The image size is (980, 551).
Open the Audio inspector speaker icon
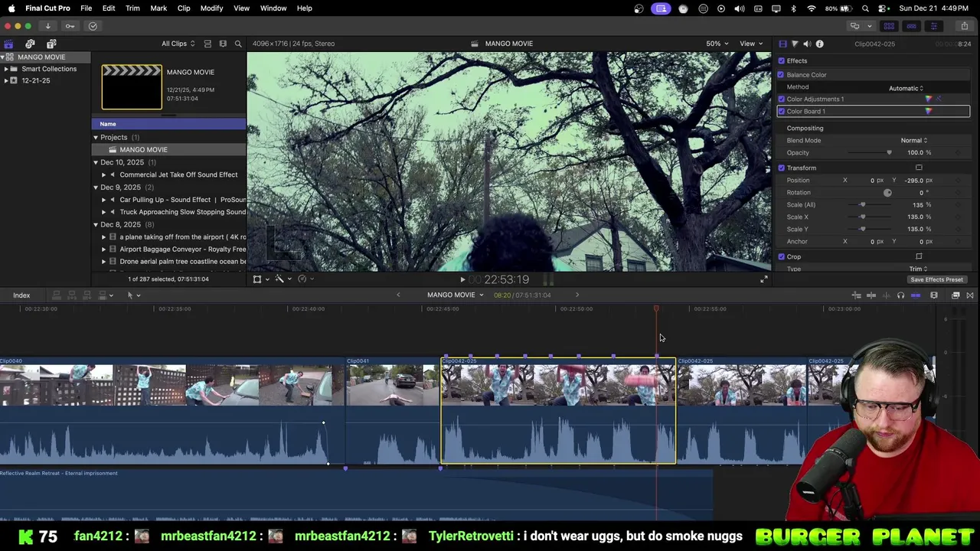click(x=807, y=44)
